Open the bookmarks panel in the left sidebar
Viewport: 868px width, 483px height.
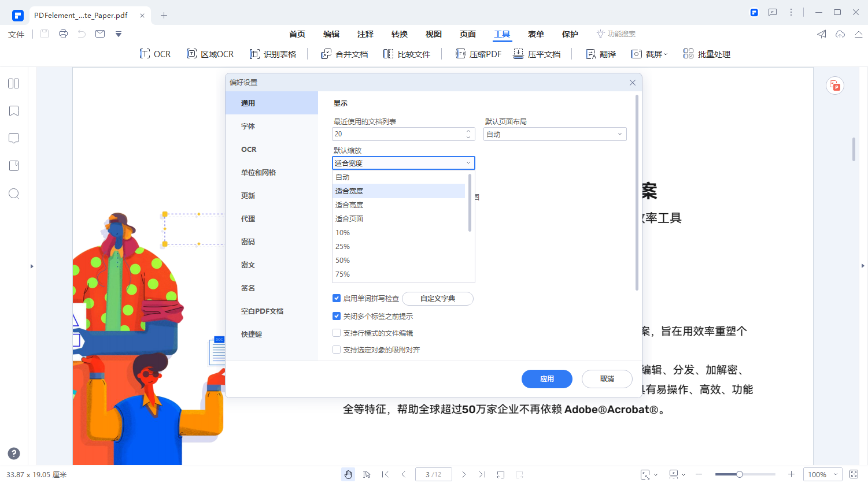(x=13, y=110)
